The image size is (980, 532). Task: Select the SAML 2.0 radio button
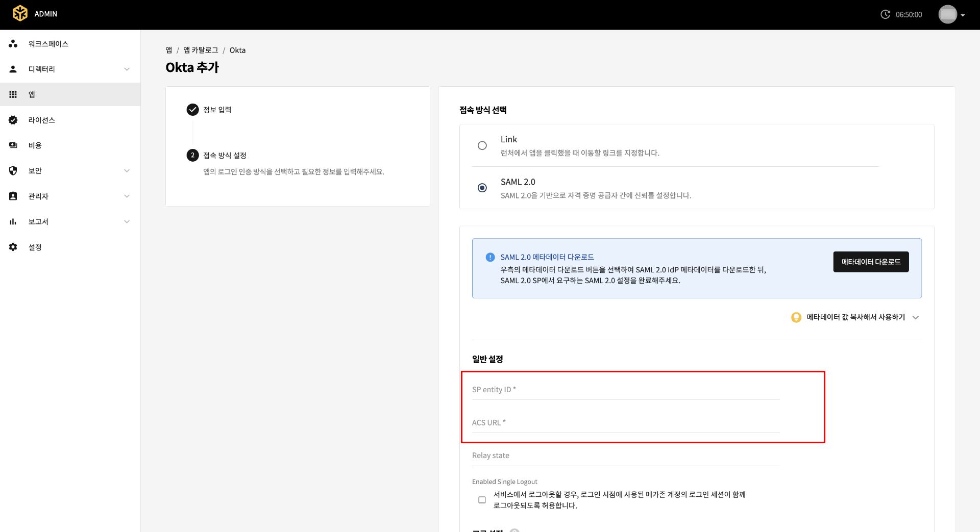point(482,188)
